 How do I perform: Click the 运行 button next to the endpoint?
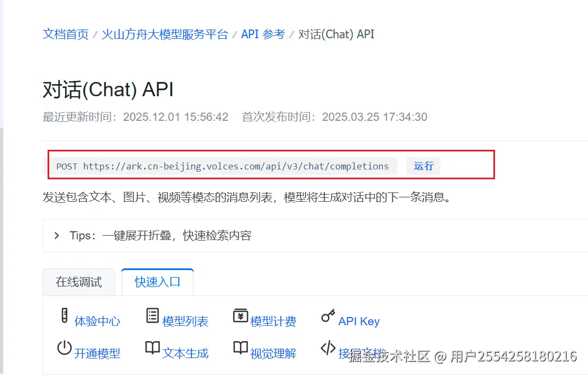click(423, 166)
